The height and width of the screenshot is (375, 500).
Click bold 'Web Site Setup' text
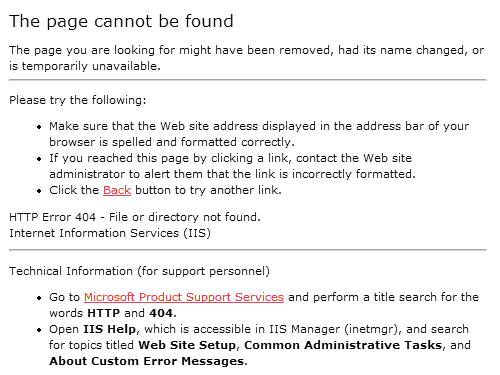coord(187,345)
